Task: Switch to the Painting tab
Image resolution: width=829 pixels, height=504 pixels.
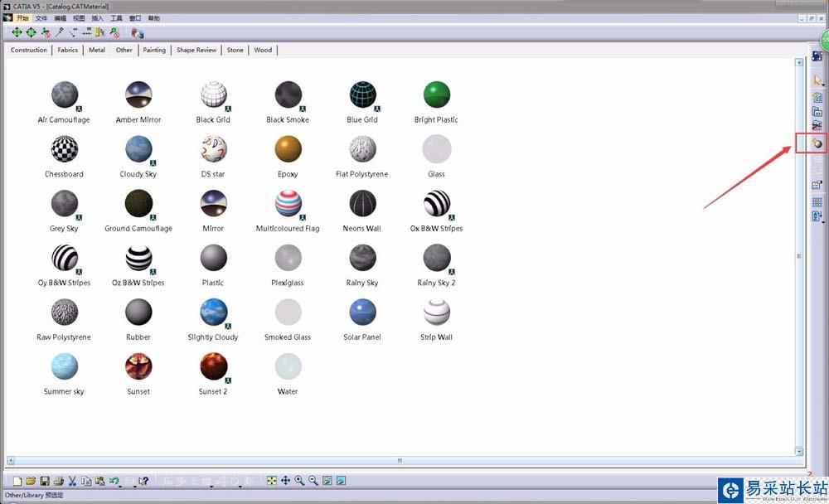Action: click(154, 50)
